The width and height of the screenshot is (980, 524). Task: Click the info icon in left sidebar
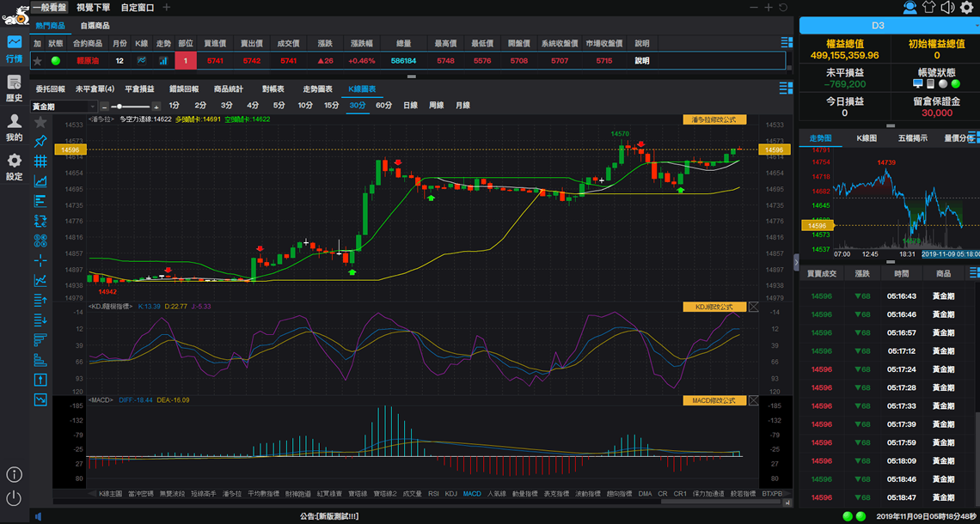coord(14,475)
